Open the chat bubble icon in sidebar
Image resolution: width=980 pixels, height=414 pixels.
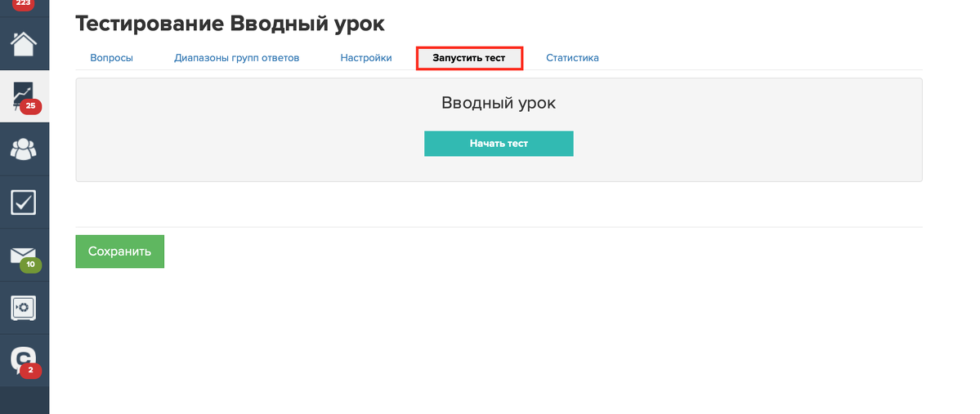click(24, 358)
